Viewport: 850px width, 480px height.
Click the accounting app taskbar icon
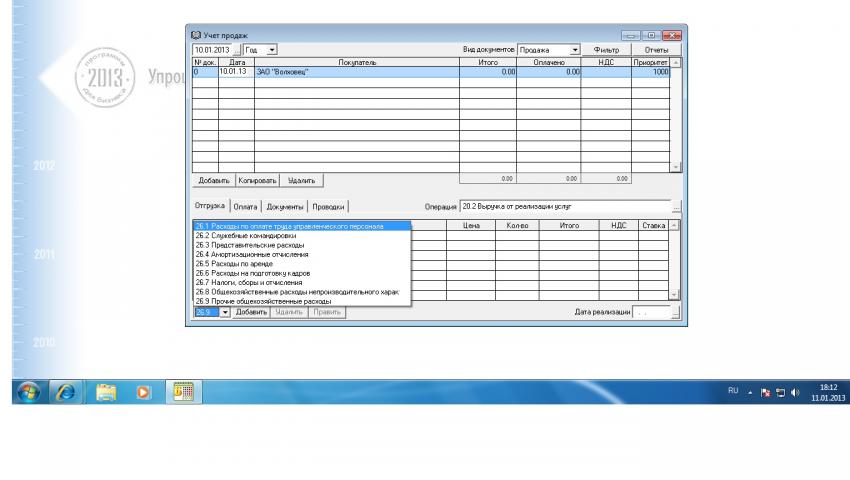click(183, 392)
